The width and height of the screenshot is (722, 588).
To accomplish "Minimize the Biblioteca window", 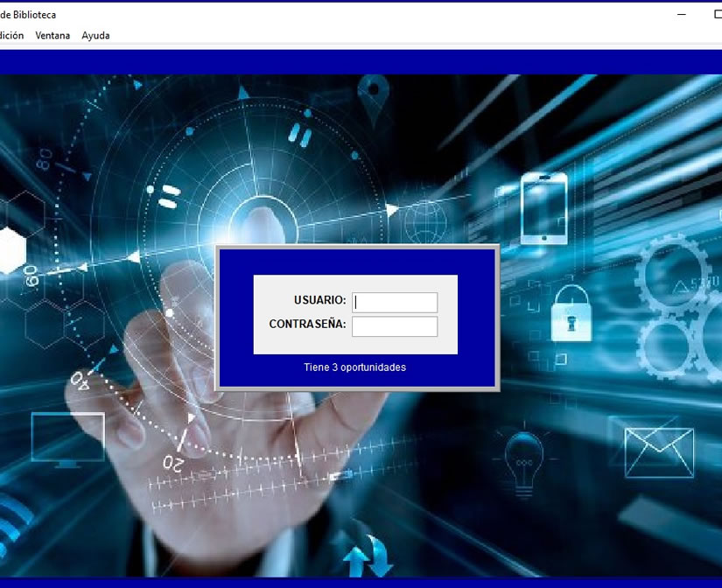I will [x=682, y=14].
